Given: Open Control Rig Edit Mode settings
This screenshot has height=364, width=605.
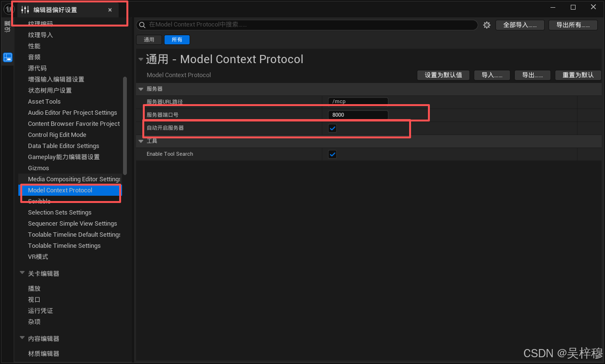Looking at the screenshot, I should pyautogui.click(x=57, y=135).
